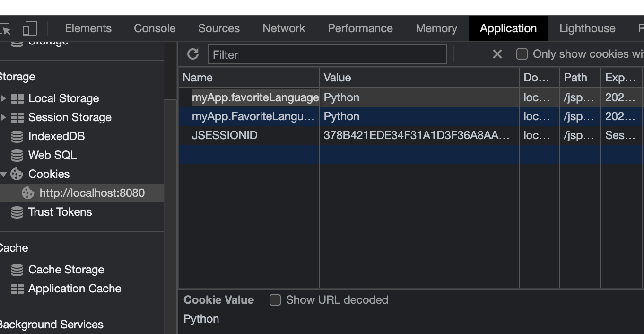
Task: Click the inspect element picker icon
Action: click(6, 29)
